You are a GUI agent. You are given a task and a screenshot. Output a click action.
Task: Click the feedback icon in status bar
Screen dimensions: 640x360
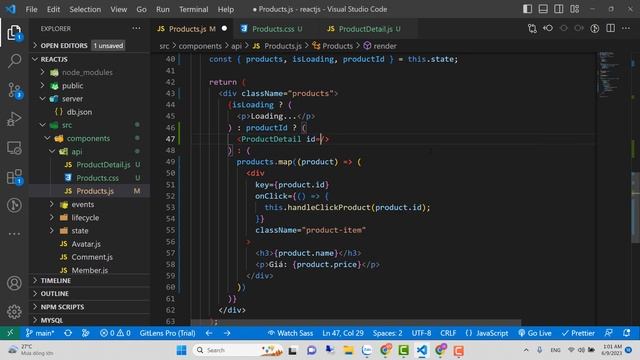609,333
